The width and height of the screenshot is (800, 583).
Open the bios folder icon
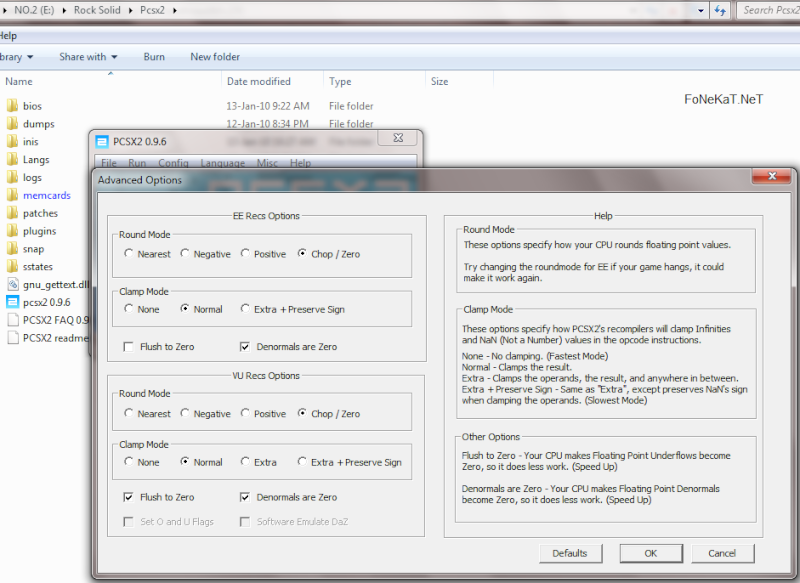tap(13, 106)
